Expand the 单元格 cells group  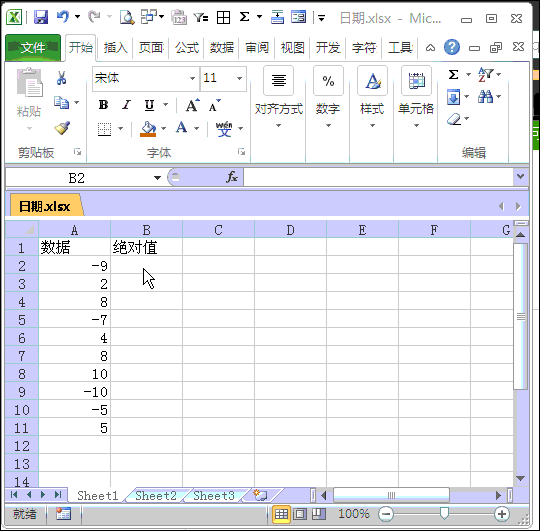pyautogui.click(x=416, y=96)
